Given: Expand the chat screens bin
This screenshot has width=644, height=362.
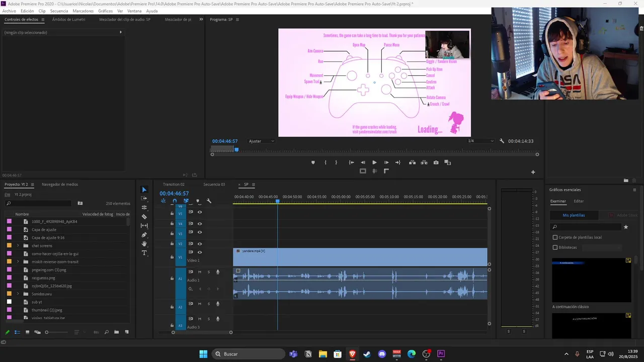Looking at the screenshot, I should [x=18, y=245].
